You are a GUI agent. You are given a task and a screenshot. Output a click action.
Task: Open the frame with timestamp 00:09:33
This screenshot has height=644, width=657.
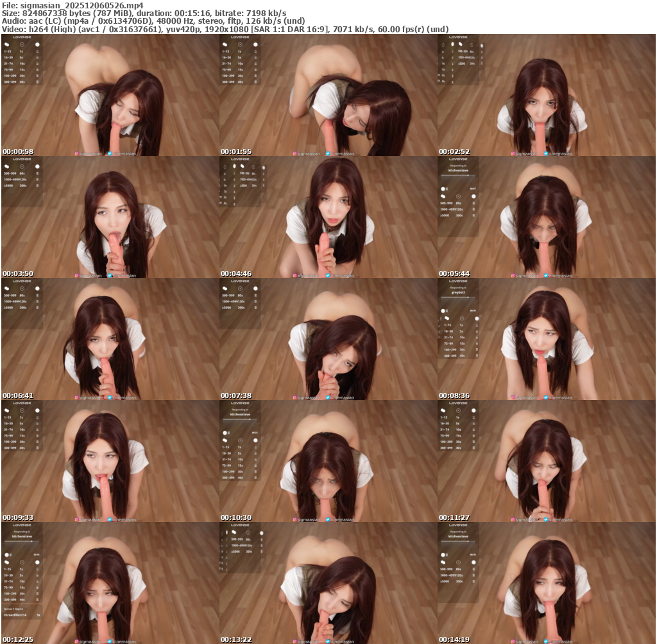click(110, 461)
